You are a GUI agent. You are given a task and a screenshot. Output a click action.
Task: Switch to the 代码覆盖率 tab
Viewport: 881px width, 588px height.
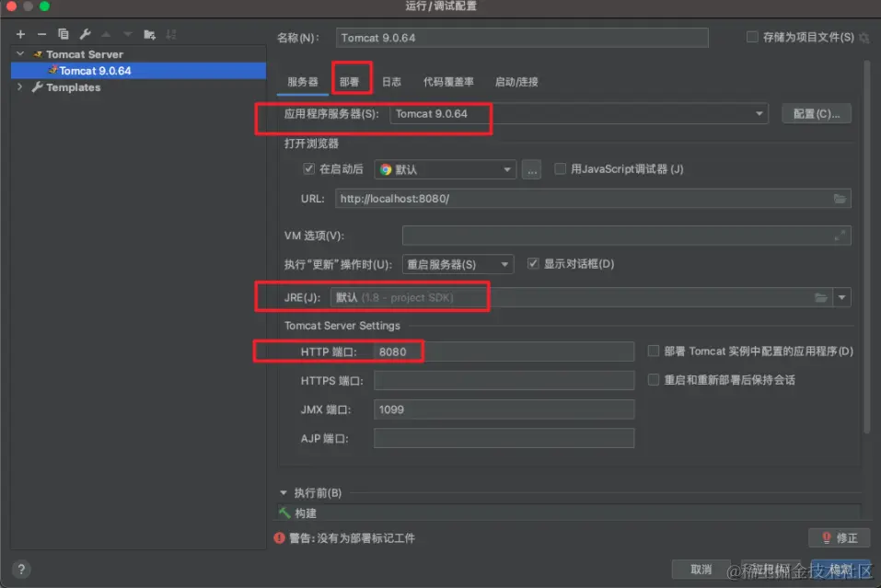(448, 82)
